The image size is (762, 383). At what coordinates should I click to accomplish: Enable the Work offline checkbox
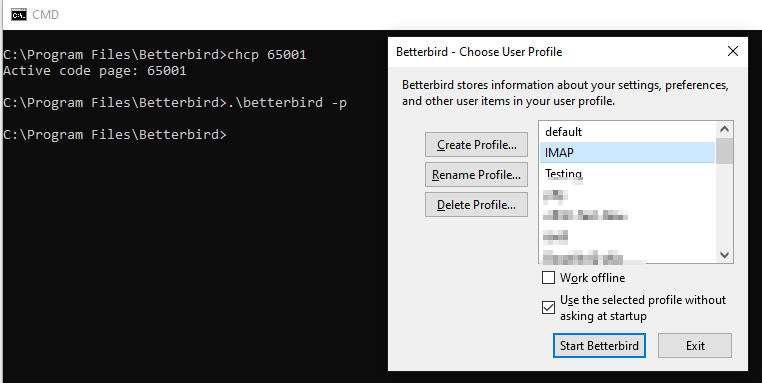(548, 278)
